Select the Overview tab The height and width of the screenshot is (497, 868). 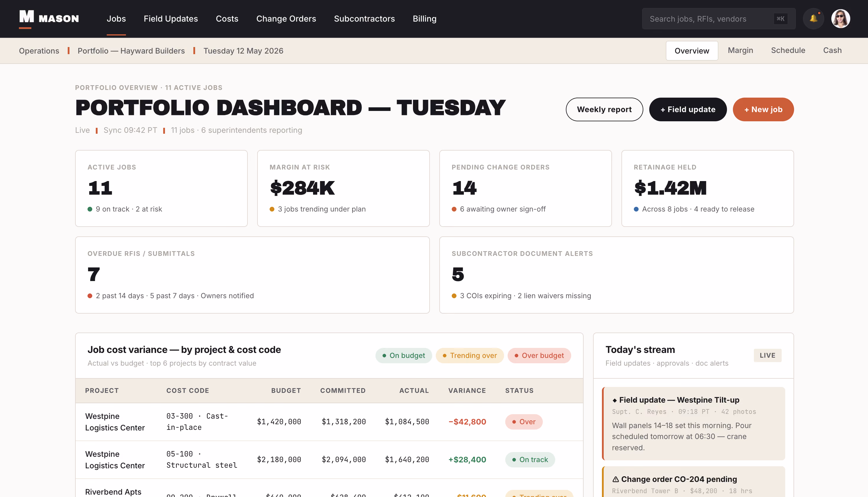coord(692,51)
